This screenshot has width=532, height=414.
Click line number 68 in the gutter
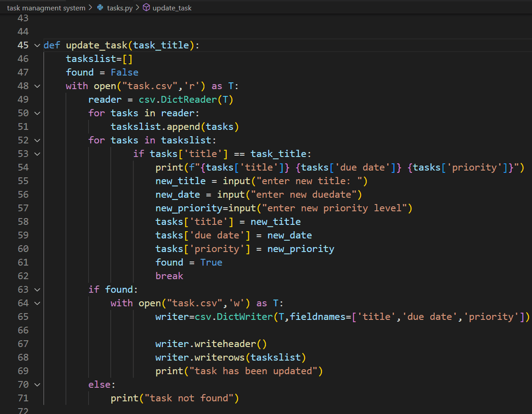23,357
